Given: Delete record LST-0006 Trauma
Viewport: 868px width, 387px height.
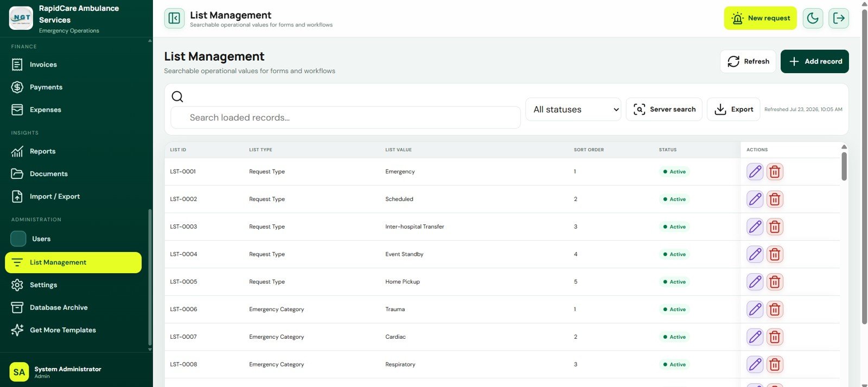Looking at the screenshot, I should 775,309.
